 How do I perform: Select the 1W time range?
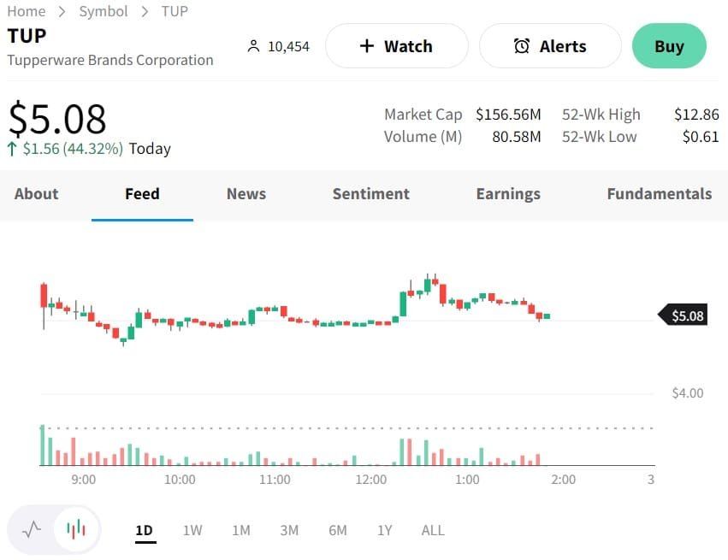coord(192,530)
